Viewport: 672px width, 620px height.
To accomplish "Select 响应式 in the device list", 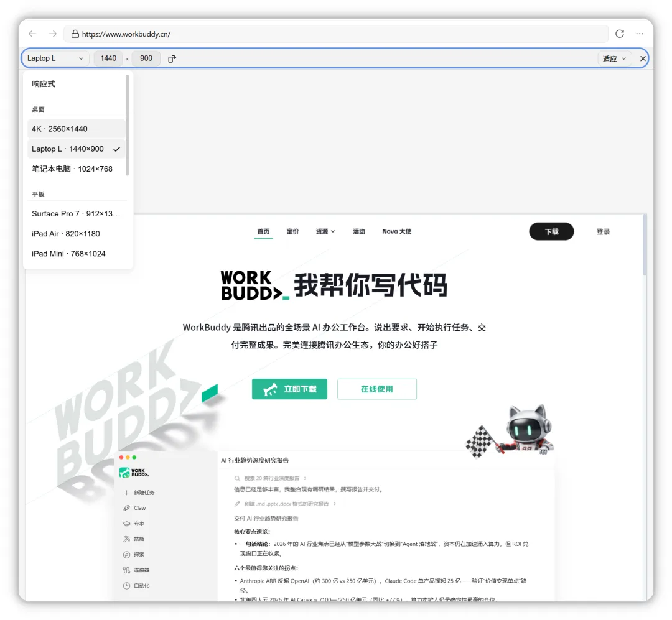I will click(x=77, y=84).
